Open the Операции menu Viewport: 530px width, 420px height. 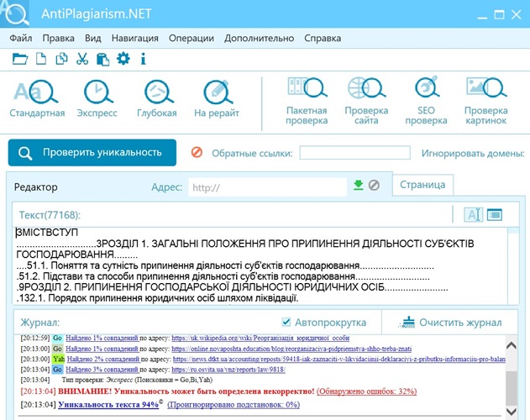point(192,38)
